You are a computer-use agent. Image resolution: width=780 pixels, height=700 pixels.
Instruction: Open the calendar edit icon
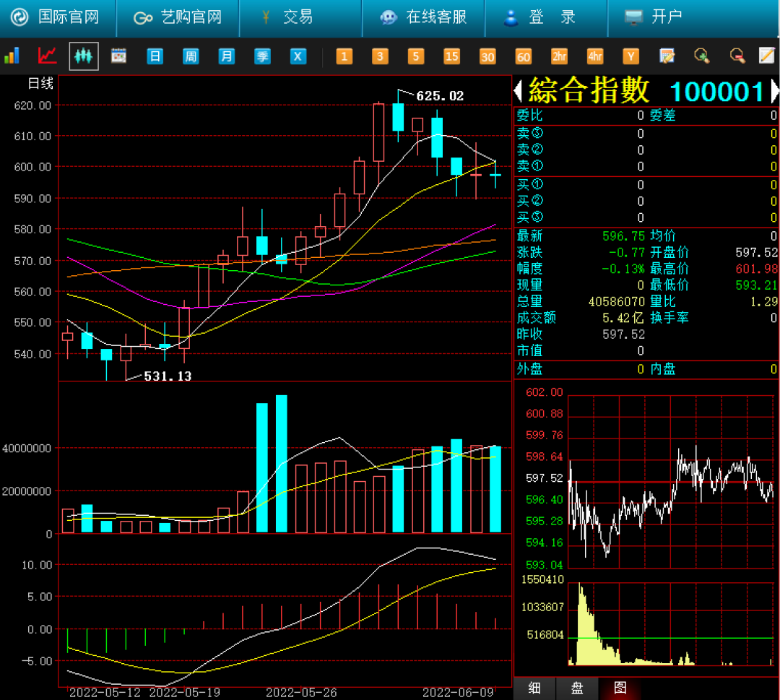click(x=667, y=56)
